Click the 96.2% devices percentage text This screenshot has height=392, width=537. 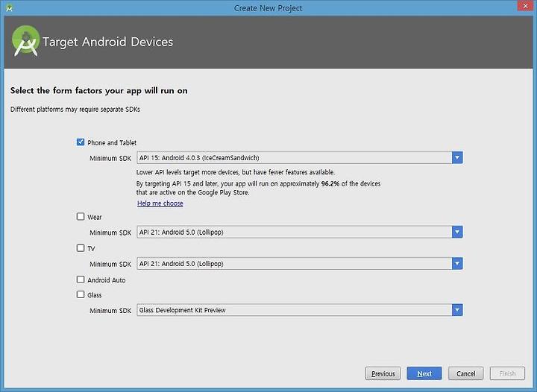pos(330,183)
